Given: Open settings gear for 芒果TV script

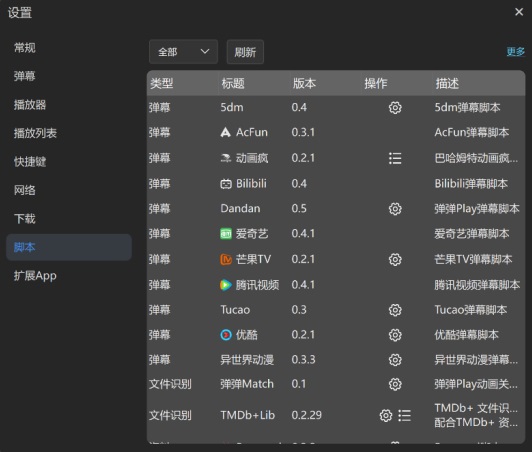Looking at the screenshot, I should pos(395,260).
